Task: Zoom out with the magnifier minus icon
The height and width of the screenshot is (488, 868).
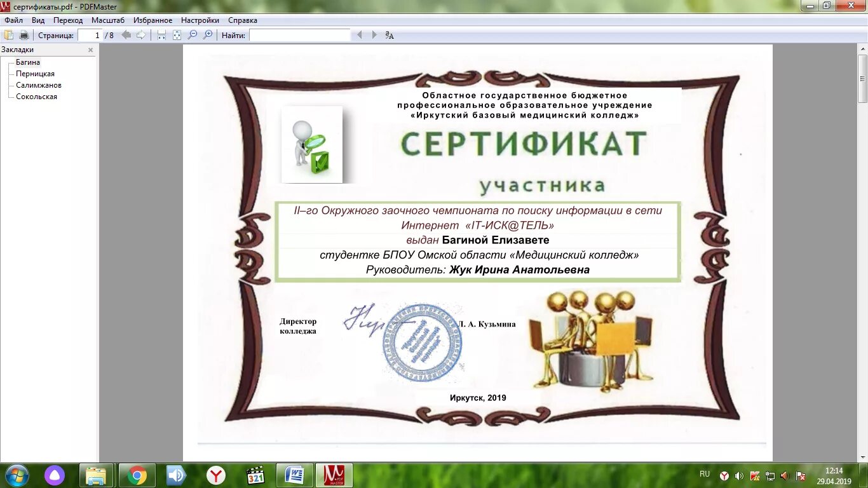Action: click(192, 35)
